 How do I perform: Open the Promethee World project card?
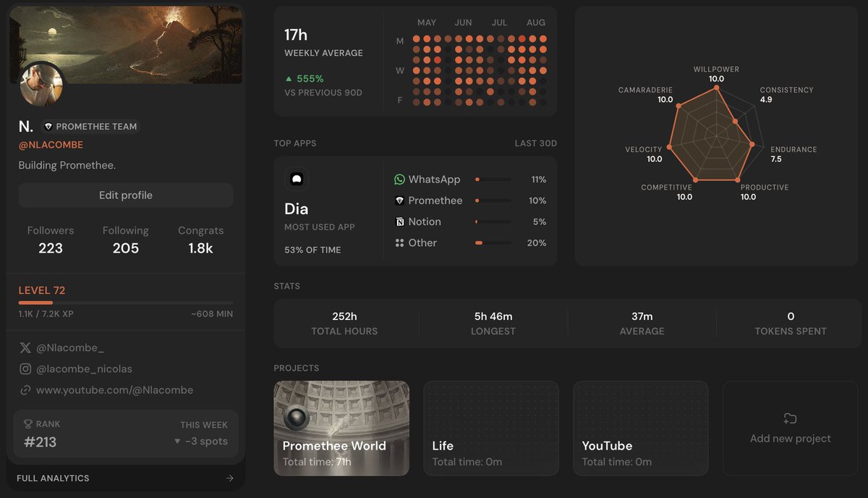pos(341,429)
